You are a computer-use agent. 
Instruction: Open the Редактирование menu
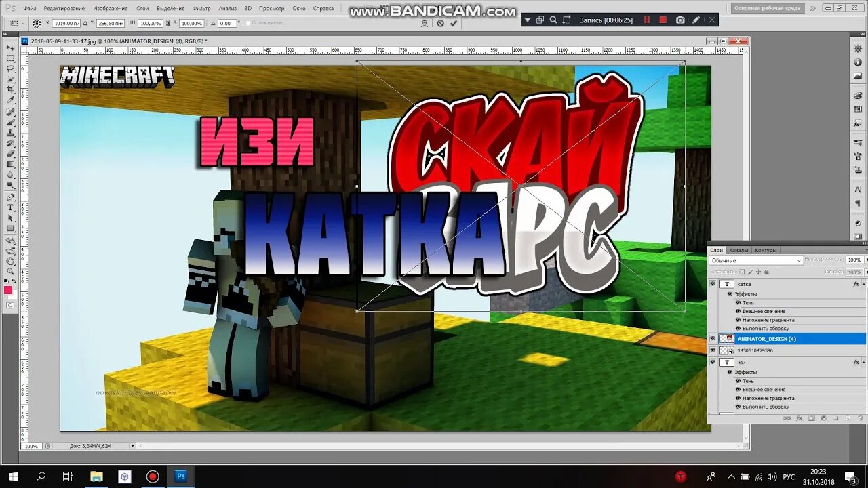pos(64,8)
